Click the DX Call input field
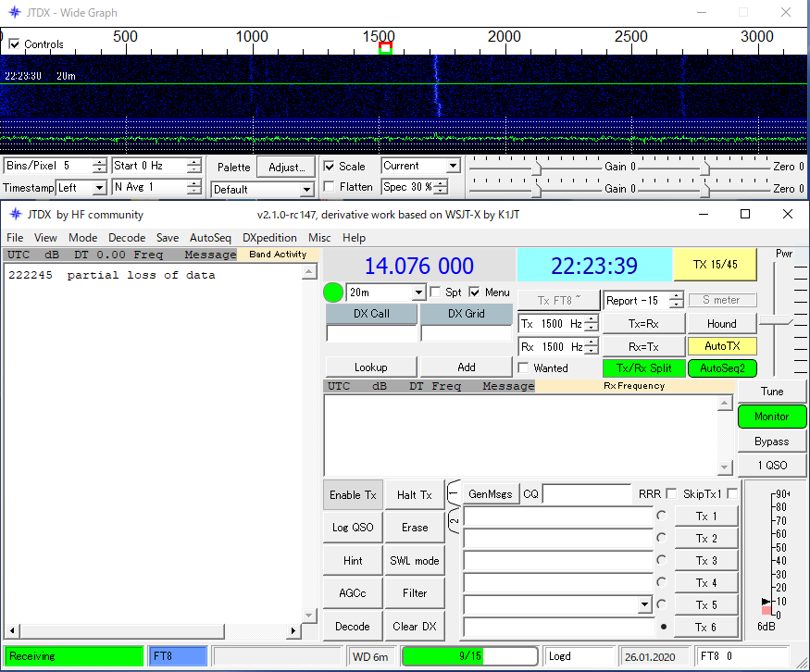The height and width of the screenshot is (672, 810). pyautogui.click(x=371, y=334)
